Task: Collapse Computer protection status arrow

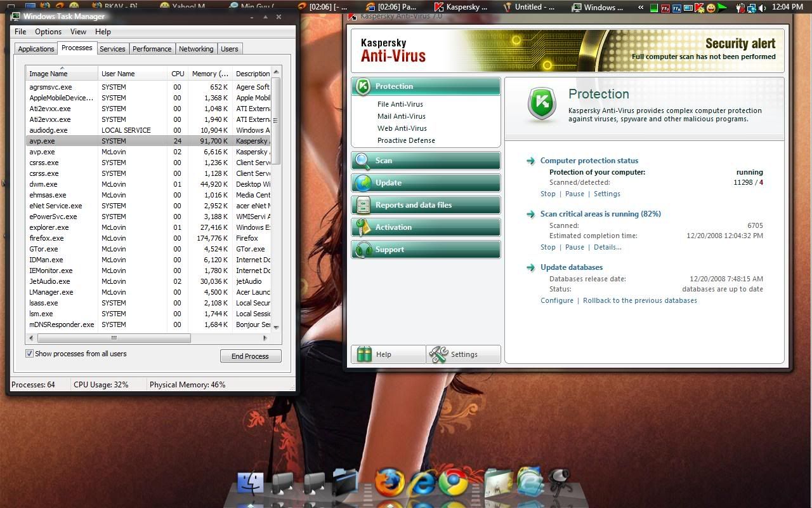Action: click(x=530, y=161)
